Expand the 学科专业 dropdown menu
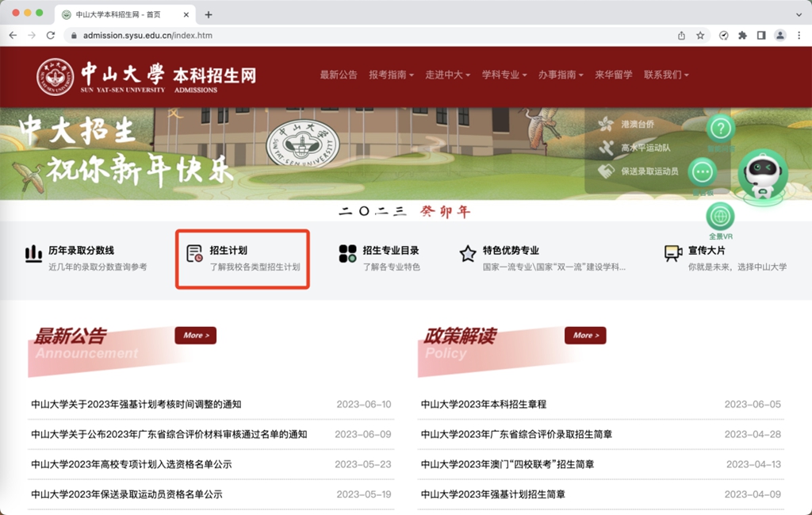 point(504,75)
